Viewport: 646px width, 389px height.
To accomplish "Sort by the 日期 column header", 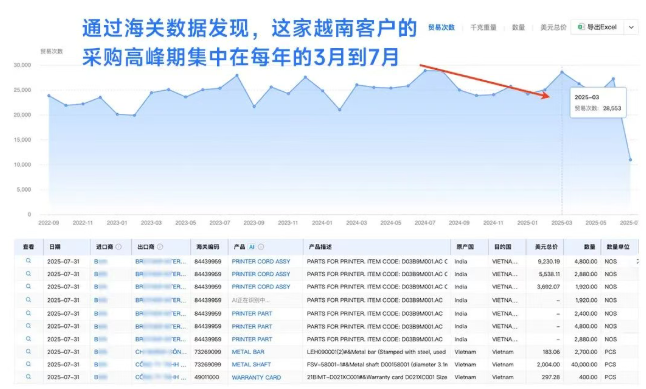I will (55, 247).
